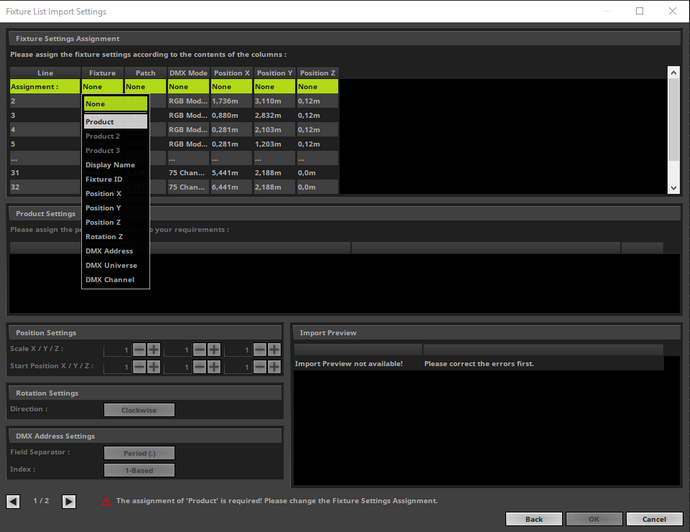Open Position Z column assignment dropdown
The height and width of the screenshot is (532, 690).
click(318, 87)
